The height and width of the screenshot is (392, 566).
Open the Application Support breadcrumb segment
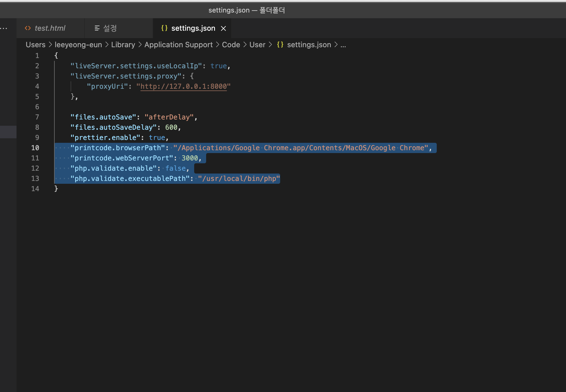[x=179, y=45]
